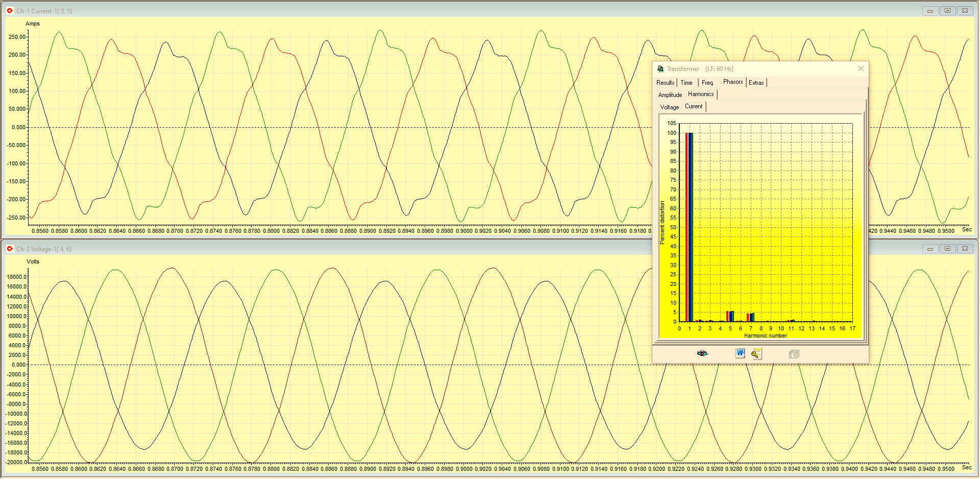The height and width of the screenshot is (479, 980).
Task: Click the 18000.0 tick on Volts axis
Action: click(x=17, y=277)
